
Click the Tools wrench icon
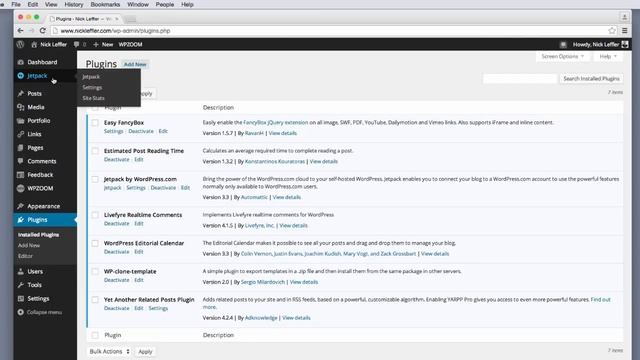21,285
